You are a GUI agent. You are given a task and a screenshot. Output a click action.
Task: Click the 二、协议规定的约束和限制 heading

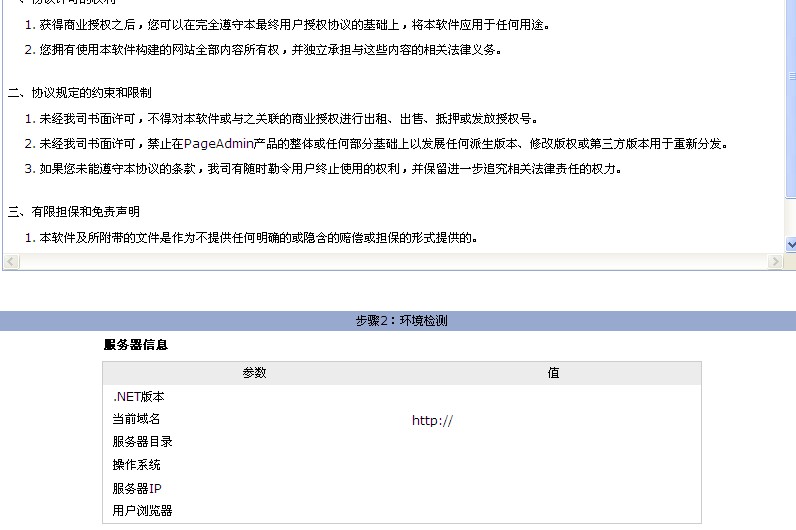pyautogui.click(x=80, y=93)
